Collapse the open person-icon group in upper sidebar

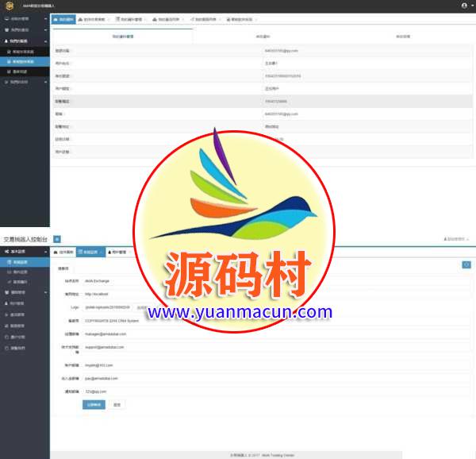point(25,41)
